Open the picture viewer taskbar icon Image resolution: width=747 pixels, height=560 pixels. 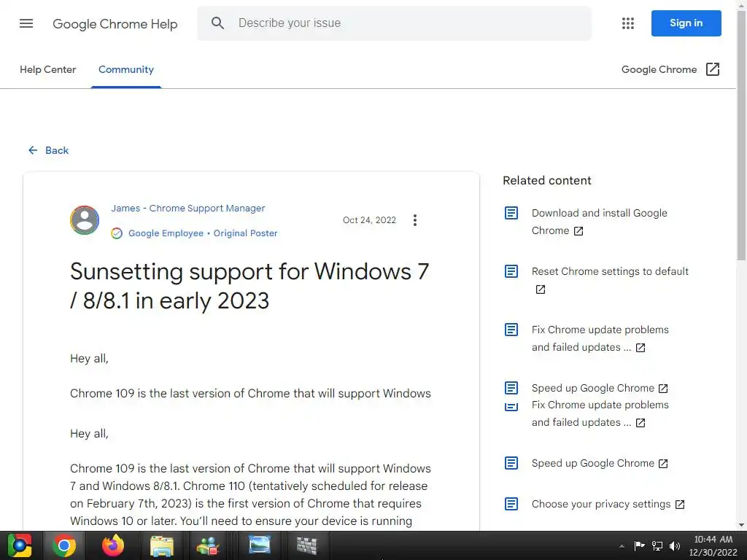point(260,545)
